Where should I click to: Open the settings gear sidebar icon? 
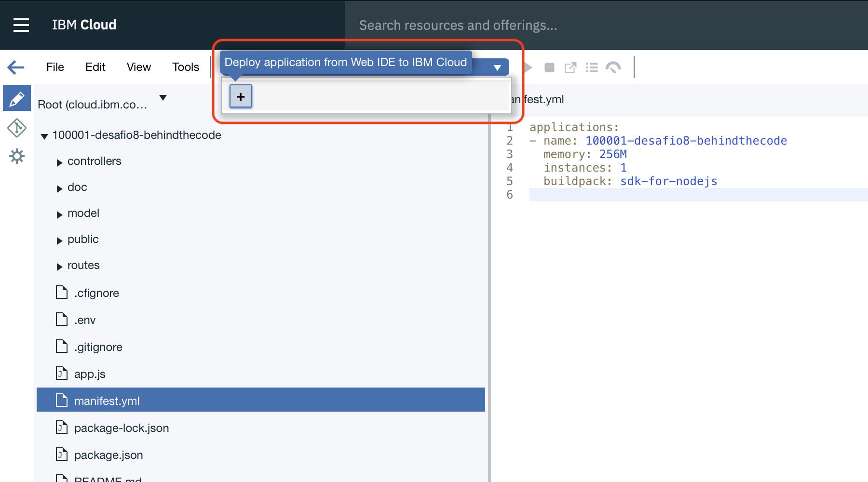pos(17,156)
